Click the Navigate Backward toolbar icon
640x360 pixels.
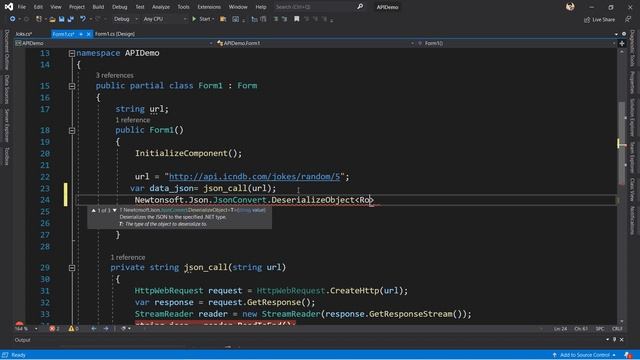tap(13, 19)
